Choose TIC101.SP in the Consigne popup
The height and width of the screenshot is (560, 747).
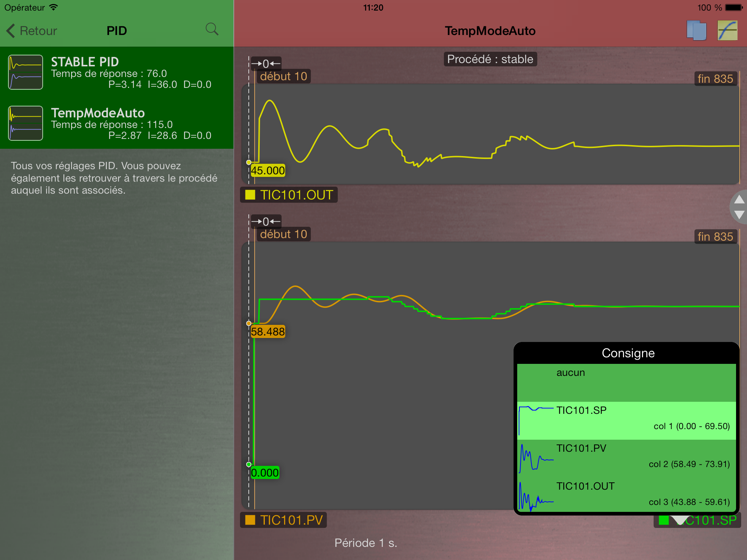[627, 421]
